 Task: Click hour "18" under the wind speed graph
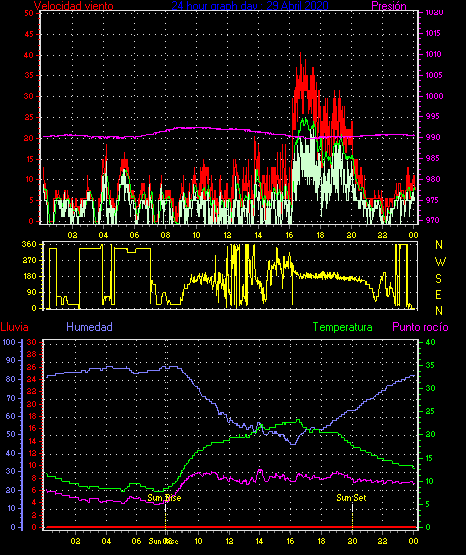(320, 235)
